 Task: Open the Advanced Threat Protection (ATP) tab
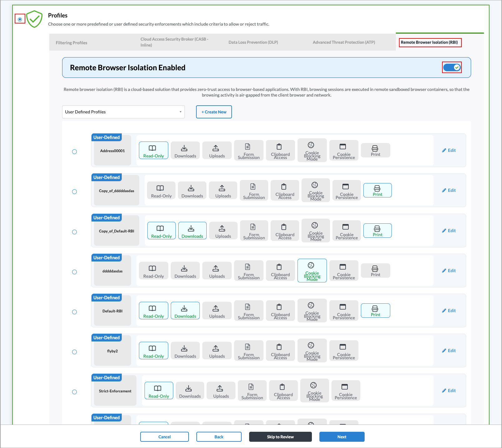click(344, 42)
